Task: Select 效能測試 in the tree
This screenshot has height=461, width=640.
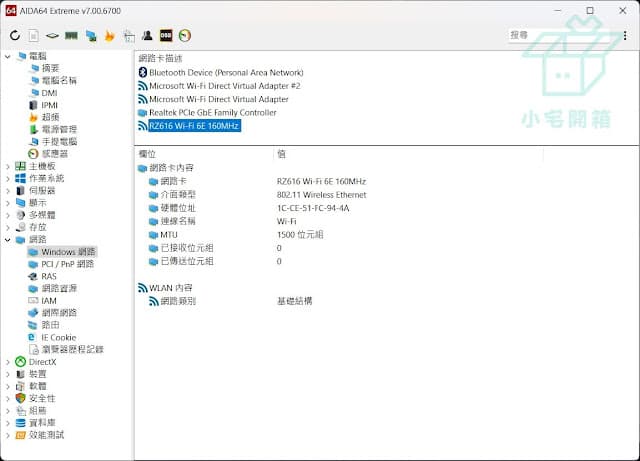Action: pos(46,435)
